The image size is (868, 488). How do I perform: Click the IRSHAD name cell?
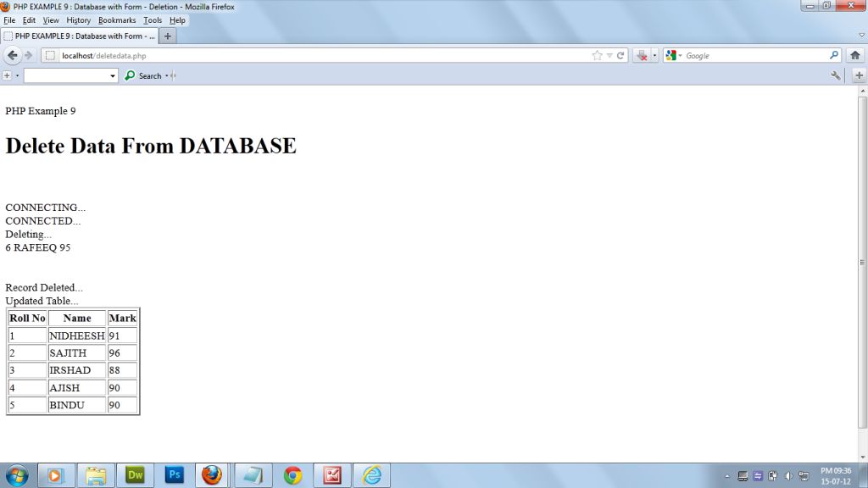click(x=77, y=370)
